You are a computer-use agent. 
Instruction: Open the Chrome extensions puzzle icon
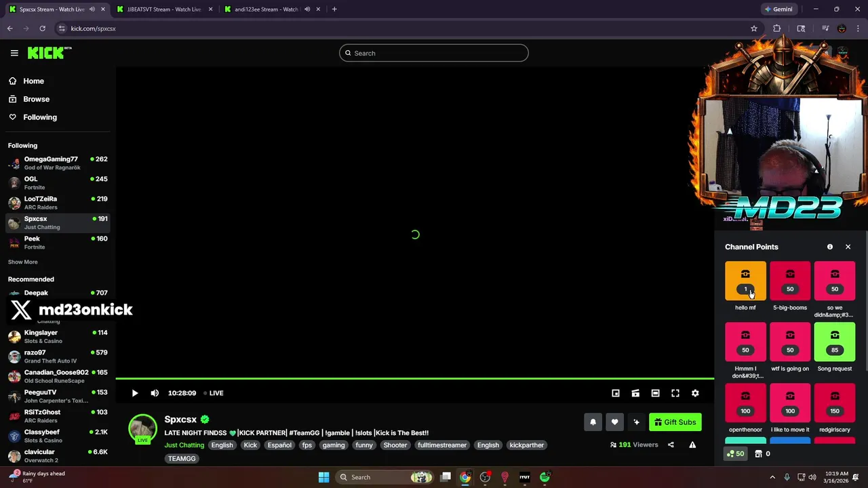pos(777,28)
